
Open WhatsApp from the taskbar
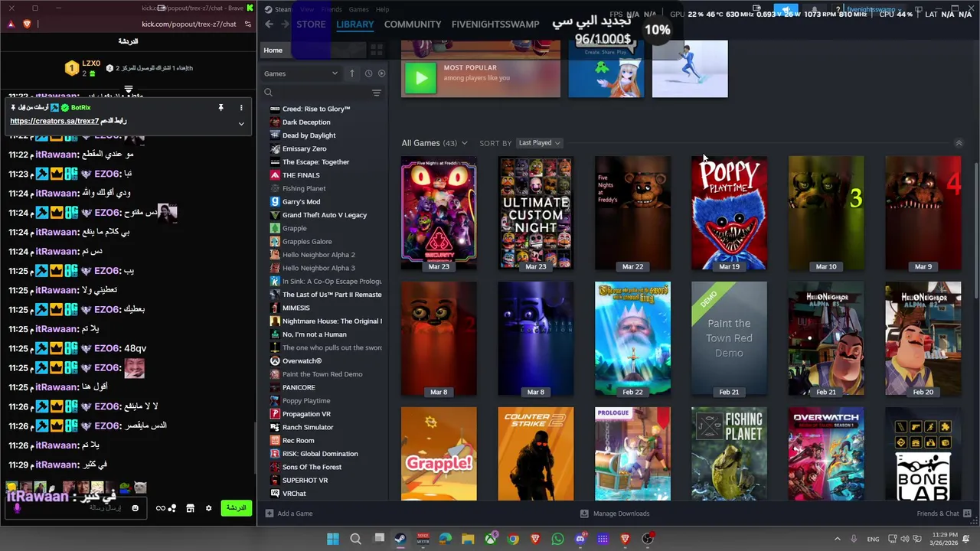[557, 539]
